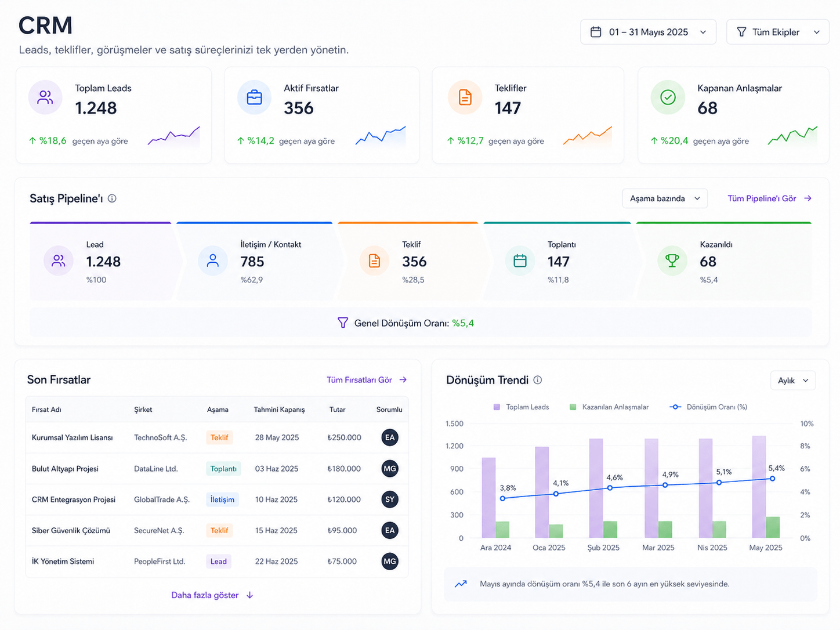Click the İletişim / Kontakt person icon
The image size is (840, 630).
pos(213,260)
